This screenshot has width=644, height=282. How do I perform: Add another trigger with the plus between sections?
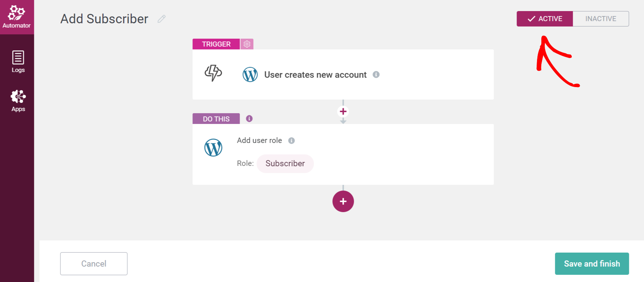[343, 111]
